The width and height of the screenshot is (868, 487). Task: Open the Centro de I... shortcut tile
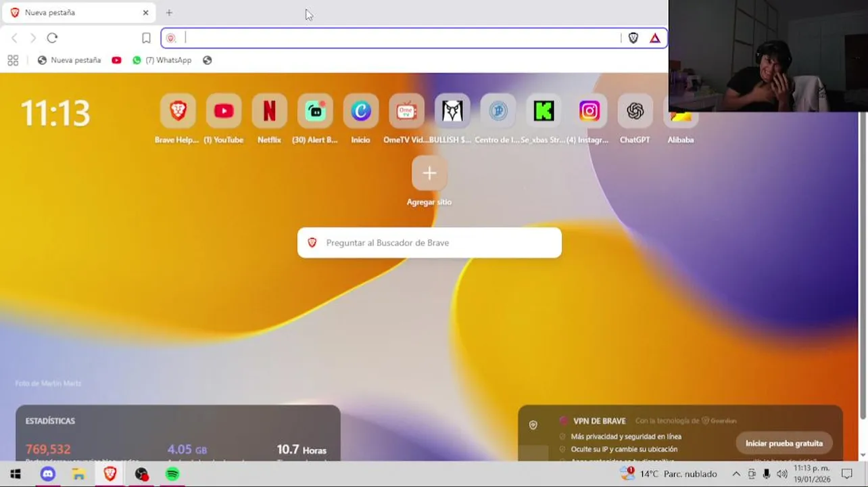tap(498, 111)
